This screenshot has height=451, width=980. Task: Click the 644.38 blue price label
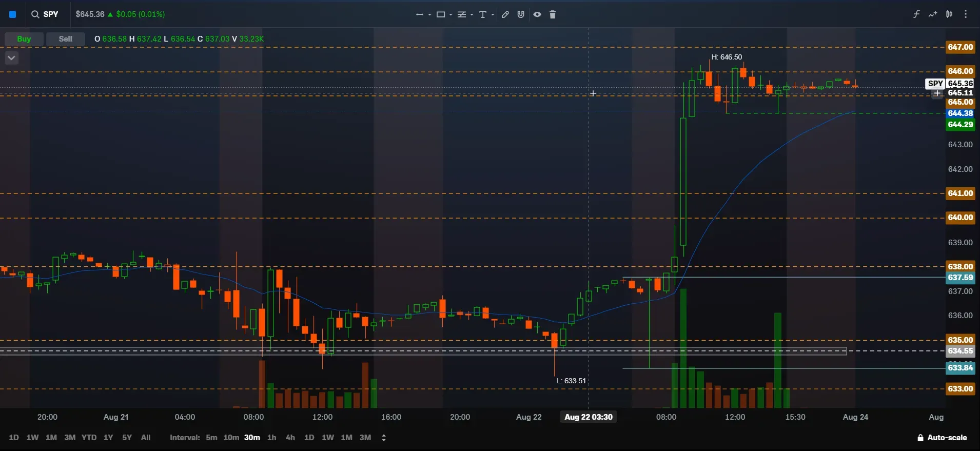(x=961, y=113)
